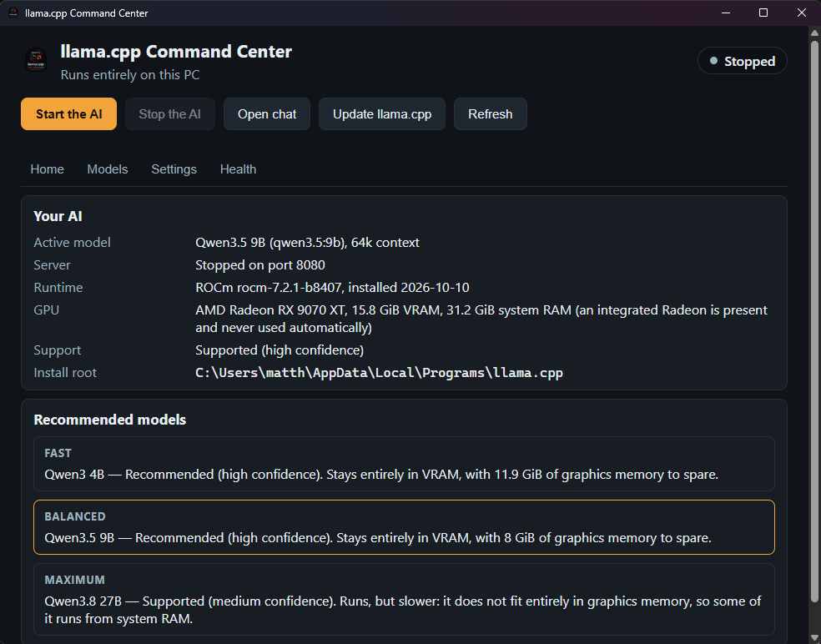Click the 'Recommended models' heading

pos(110,420)
